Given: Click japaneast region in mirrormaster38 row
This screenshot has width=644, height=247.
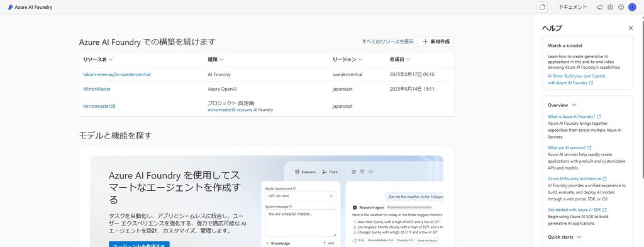Looking at the screenshot, I should 342,106.
